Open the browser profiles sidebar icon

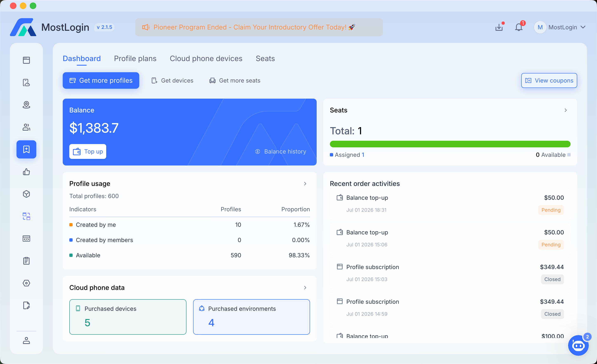26,60
